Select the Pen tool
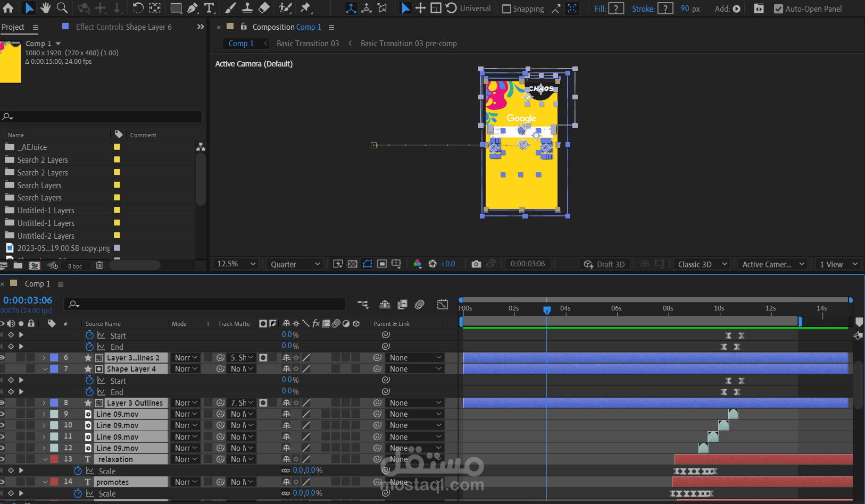Image resolution: width=865 pixels, height=504 pixels. coord(193,8)
